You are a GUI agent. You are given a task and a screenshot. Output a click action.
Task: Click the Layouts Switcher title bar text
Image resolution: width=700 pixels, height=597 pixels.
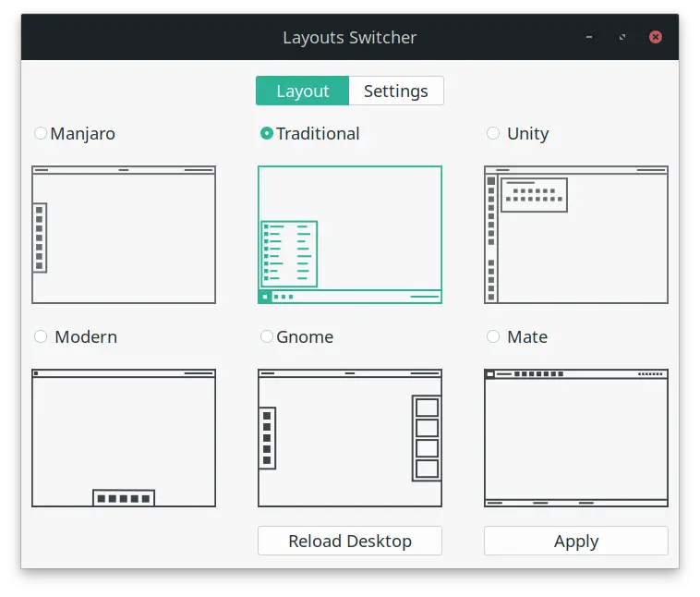349,38
